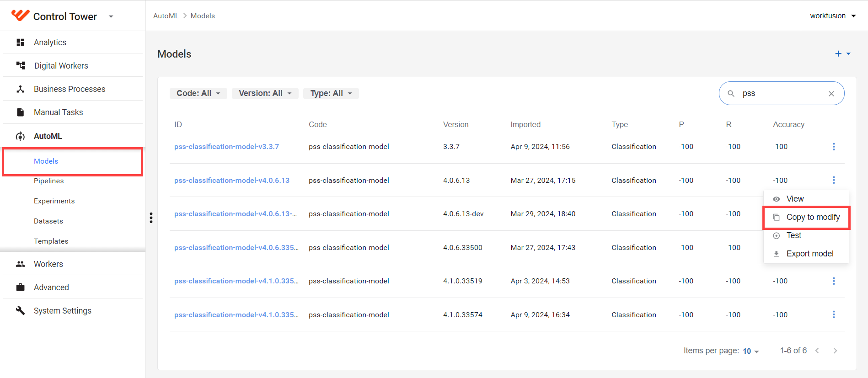The height and width of the screenshot is (378, 868).
Task: Click the Advanced briefcase icon
Action: click(20, 287)
